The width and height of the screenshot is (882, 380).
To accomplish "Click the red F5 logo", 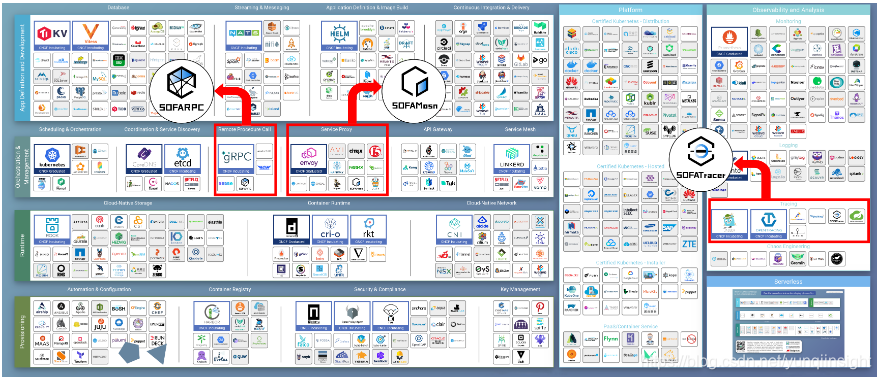I will (374, 151).
